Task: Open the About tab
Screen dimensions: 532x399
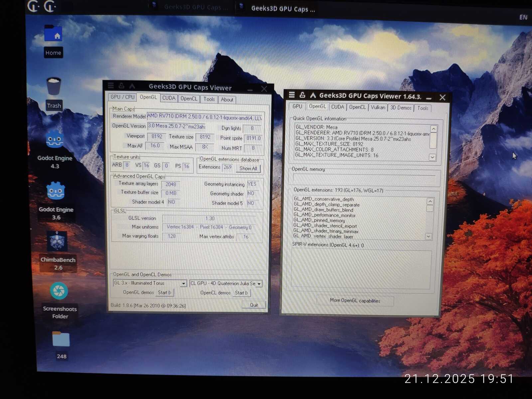Action: click(227, 100)
